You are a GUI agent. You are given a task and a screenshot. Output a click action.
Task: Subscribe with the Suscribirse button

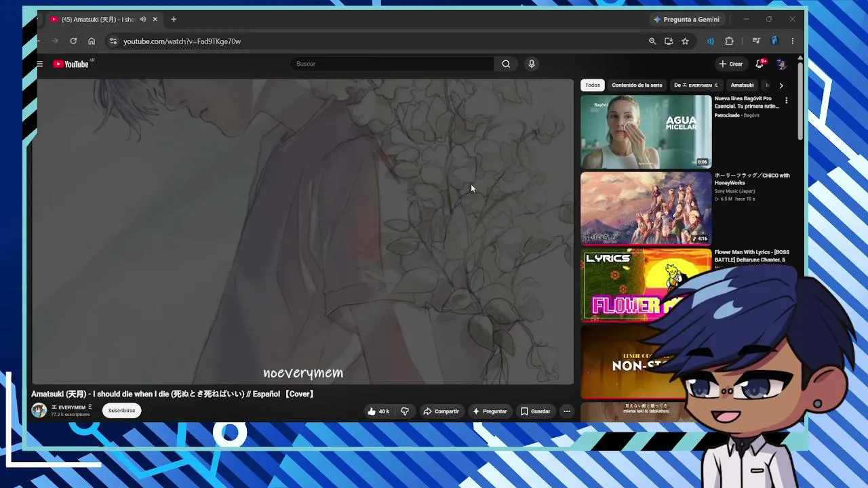tap(122, 411)
